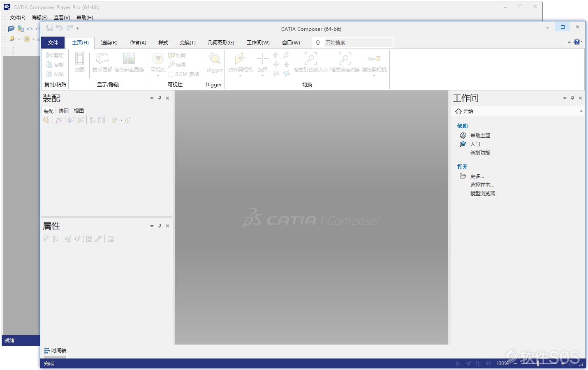Open the 模型浏览器 link
This screenshot has height=370, width=588.
(483, 193)
